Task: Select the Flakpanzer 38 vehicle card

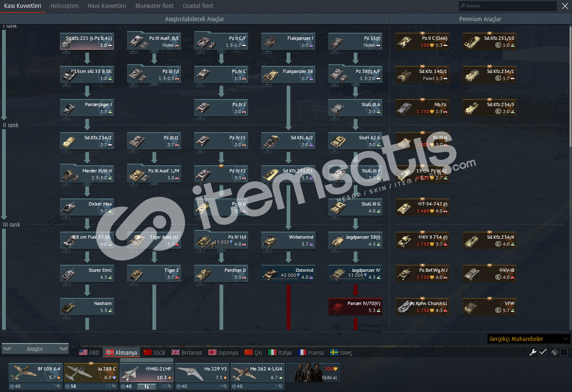Action: (x=288, y=75)
